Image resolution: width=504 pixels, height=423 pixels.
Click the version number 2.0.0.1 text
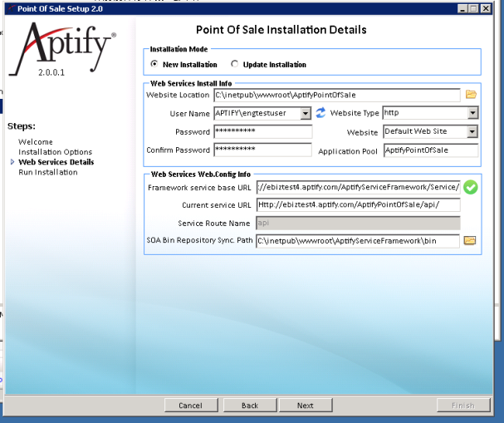click(51, 72)
